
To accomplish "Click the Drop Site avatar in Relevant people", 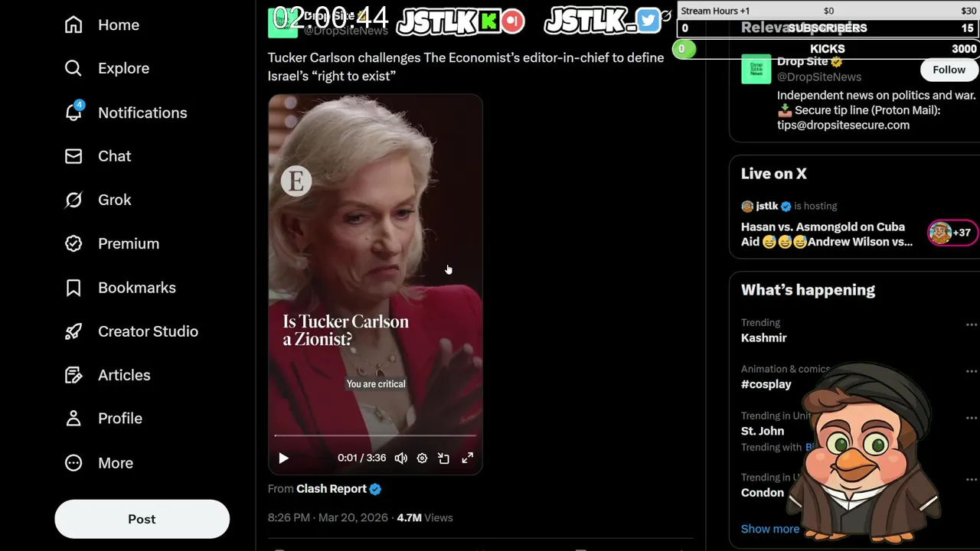I will (x=756, y=69).
